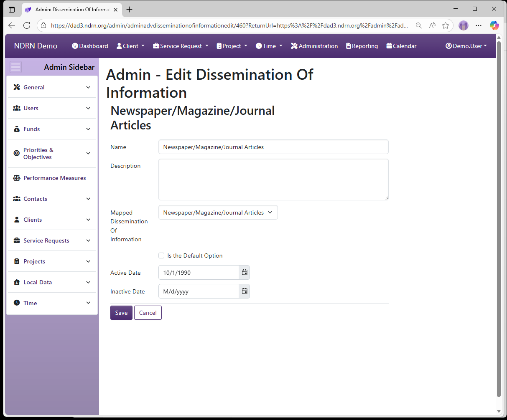This screenshot has width=507, height=420.
Task: Click the Performance Measures scale icon
Action: click(17, 178)
